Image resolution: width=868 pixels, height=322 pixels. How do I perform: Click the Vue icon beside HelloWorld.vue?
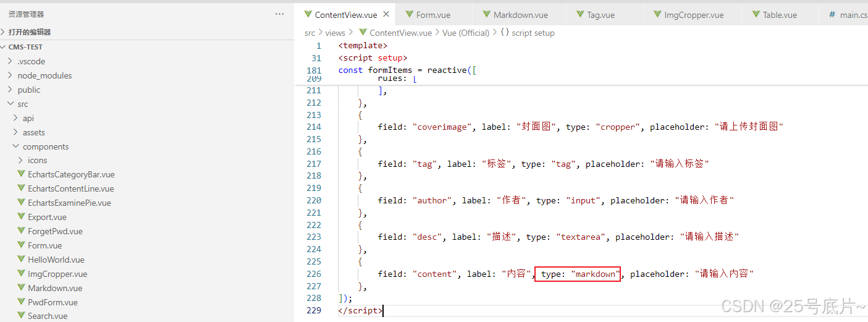coord(21,260)
